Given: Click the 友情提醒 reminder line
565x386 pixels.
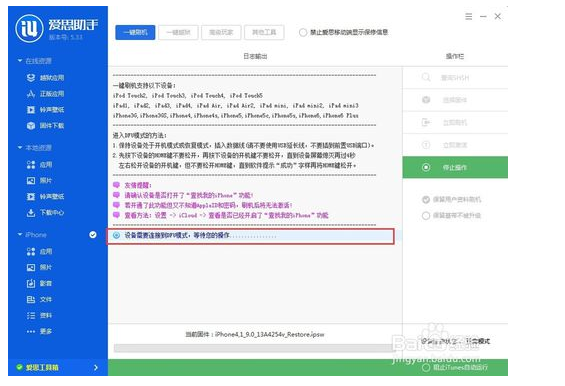Looking at the screenshot, I should (x=138, y=185).
